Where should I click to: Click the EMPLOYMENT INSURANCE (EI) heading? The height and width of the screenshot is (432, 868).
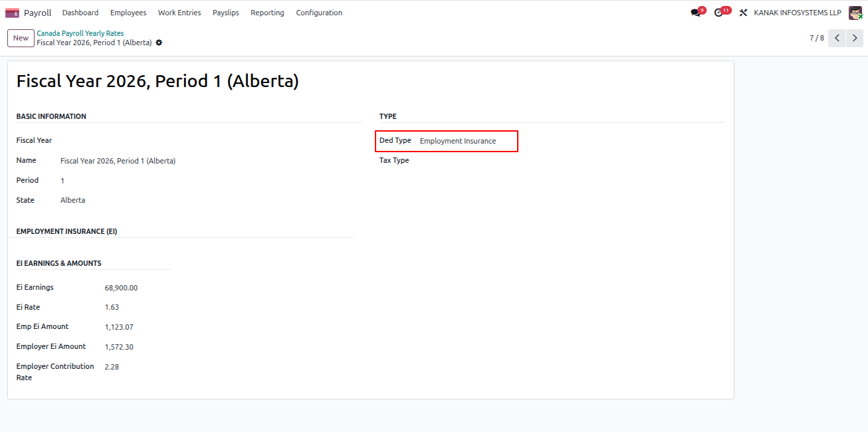click(66, 231)
